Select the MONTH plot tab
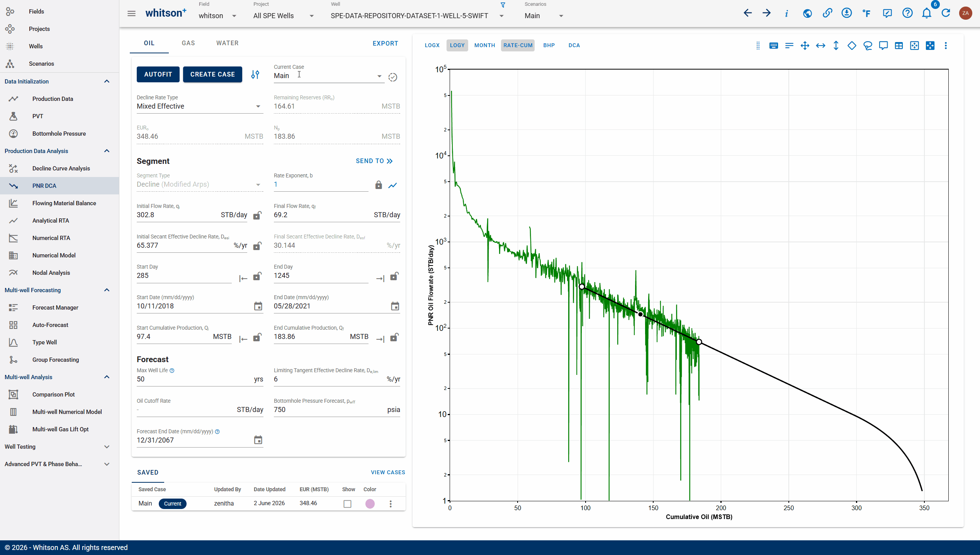Viewport: 980px width, 555px height. click(484, 45)
